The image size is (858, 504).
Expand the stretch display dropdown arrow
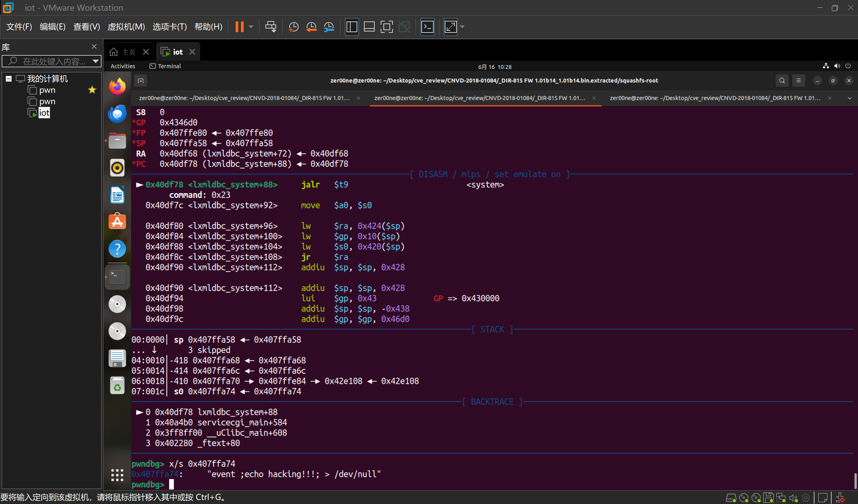[x=462, y=26]
